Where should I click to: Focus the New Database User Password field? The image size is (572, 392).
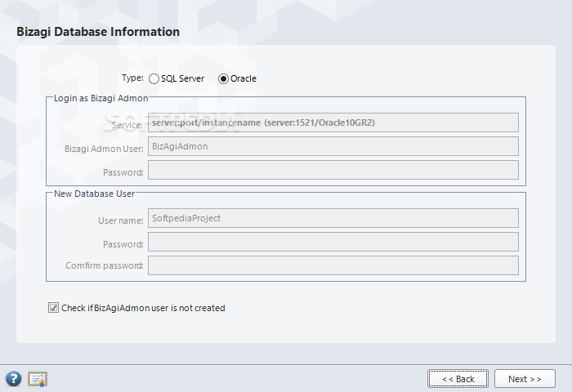click(333, 243)
